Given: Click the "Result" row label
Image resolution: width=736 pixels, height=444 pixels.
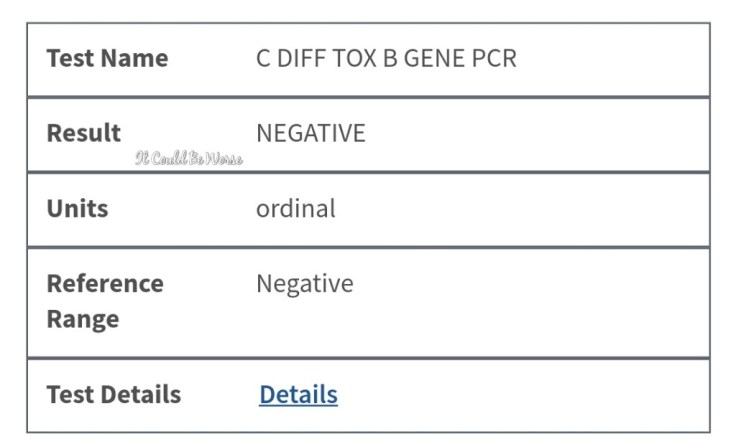Looking at the screenshot, I should (x=84, y=133).
